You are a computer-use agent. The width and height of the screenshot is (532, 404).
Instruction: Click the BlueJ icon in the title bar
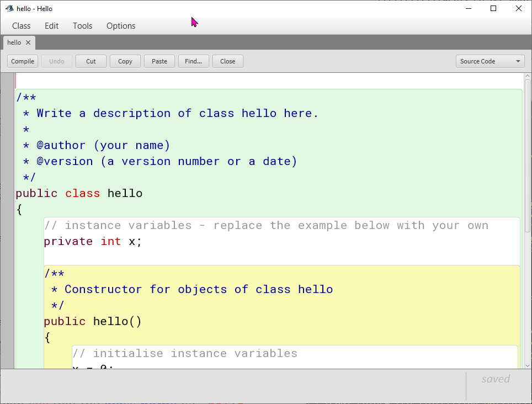[x=9, y=8]
